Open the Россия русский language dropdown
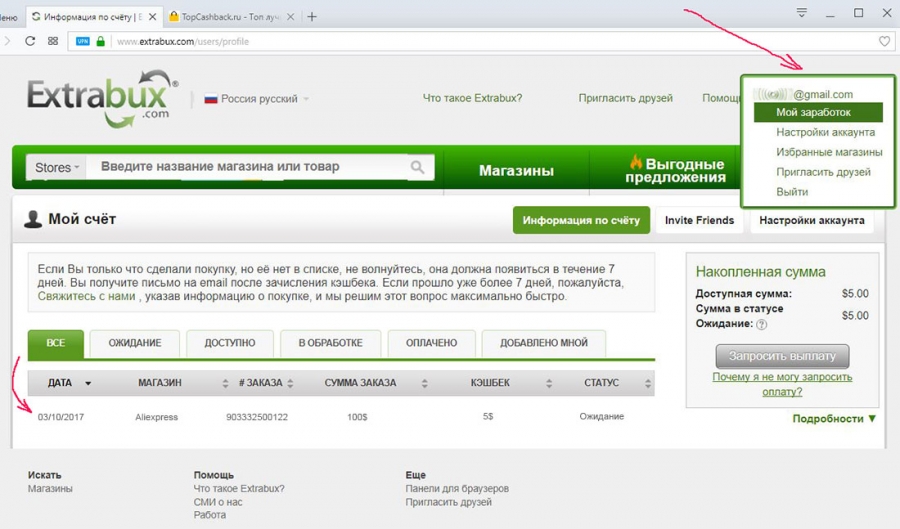900x529 pixels. click(x=257, y=99)
